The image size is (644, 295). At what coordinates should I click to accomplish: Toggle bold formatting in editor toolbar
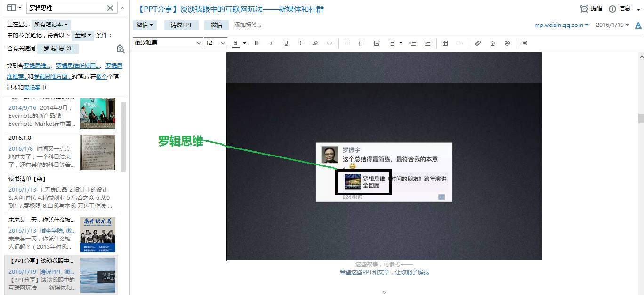[257, 43]
